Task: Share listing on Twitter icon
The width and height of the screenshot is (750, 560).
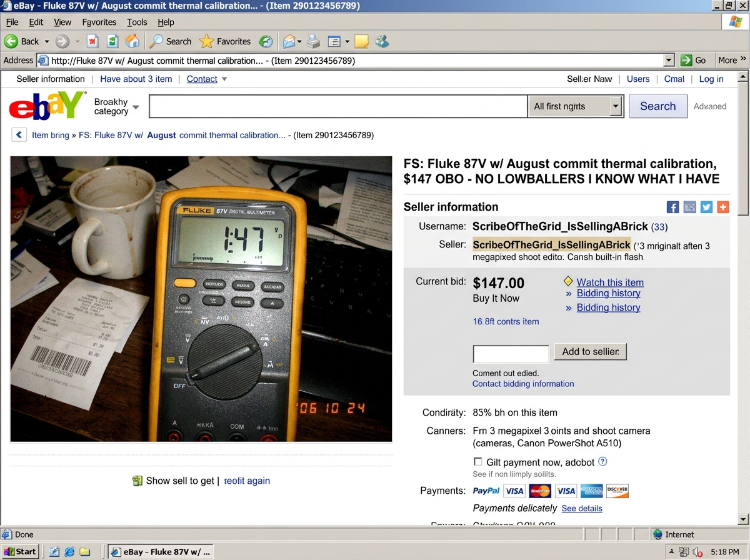Action: [706, 207]
